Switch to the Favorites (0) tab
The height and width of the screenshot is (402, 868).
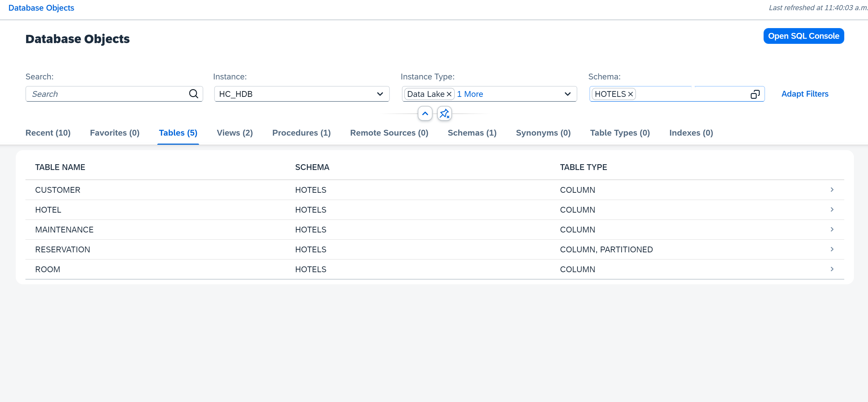pos(115,133)
